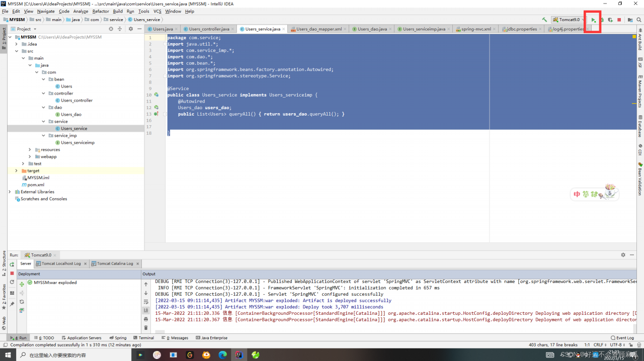Collapse the src folder
644x361 pixels.
click(x=17, y=51)
